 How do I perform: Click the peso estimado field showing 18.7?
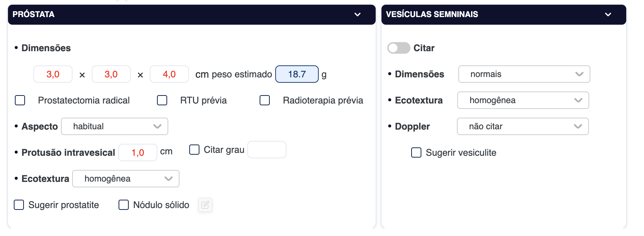pos(297,74)
